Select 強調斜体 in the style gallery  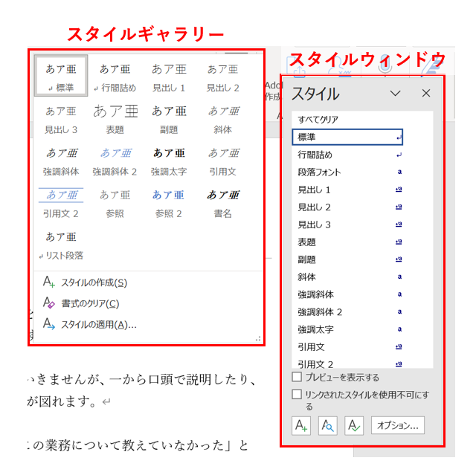point(61,161)
